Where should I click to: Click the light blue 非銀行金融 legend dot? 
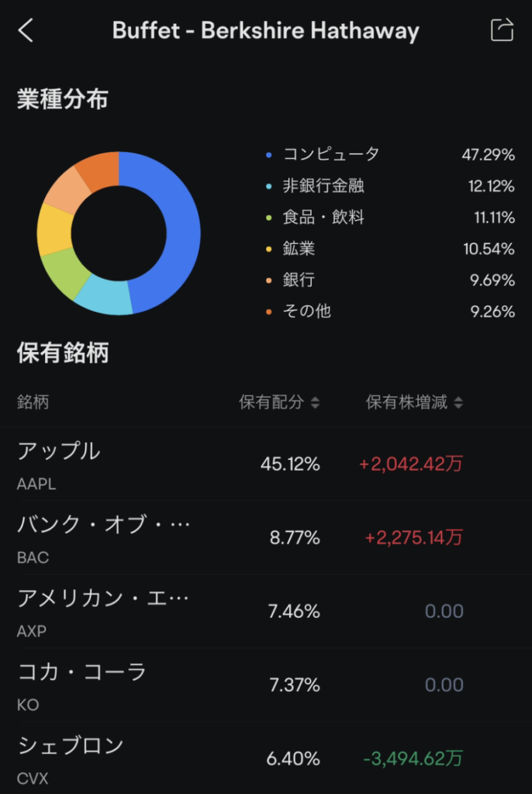pyautogui.click(x=269, y=186)
